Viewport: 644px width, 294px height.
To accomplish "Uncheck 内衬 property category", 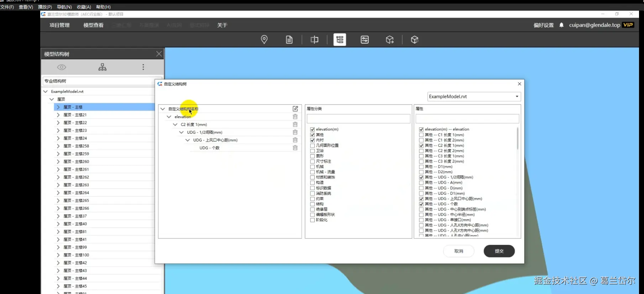I will (x=312, y=140).
